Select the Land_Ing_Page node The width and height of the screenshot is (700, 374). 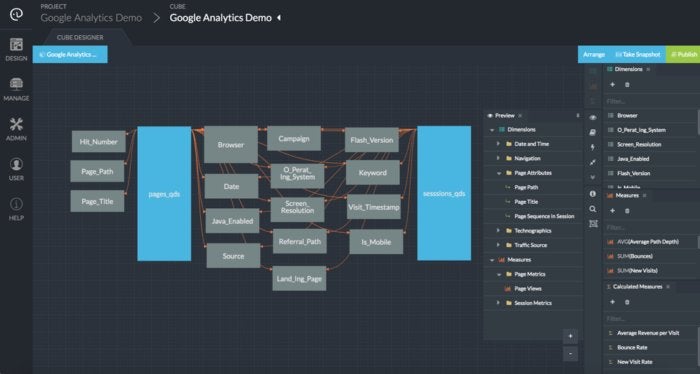pyautogui.click(x=299, y=278)
